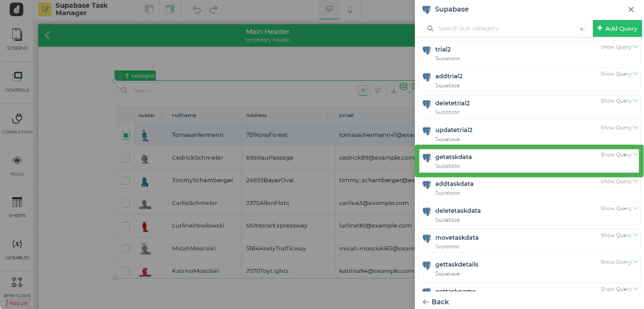Expand Show Query for addtaskdata
This screenshot has width=644, height=309.
[619, 182]
